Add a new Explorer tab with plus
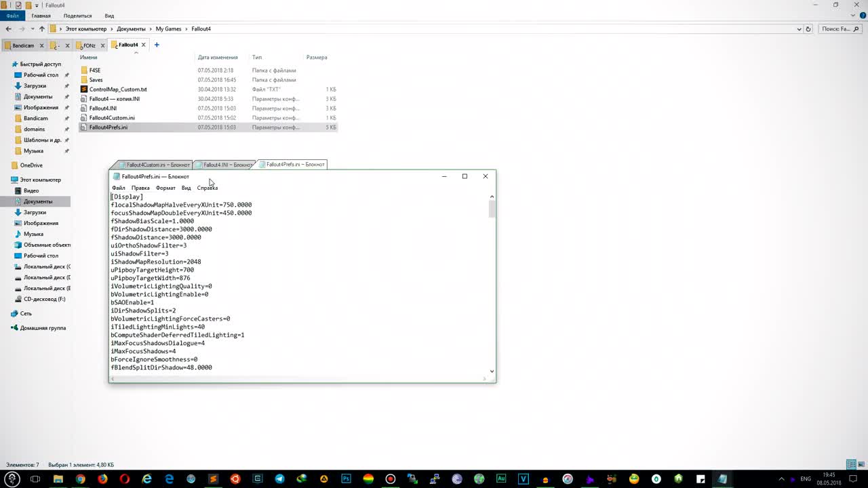The height and width of the screenshot is (488, 868). [157, 45]
